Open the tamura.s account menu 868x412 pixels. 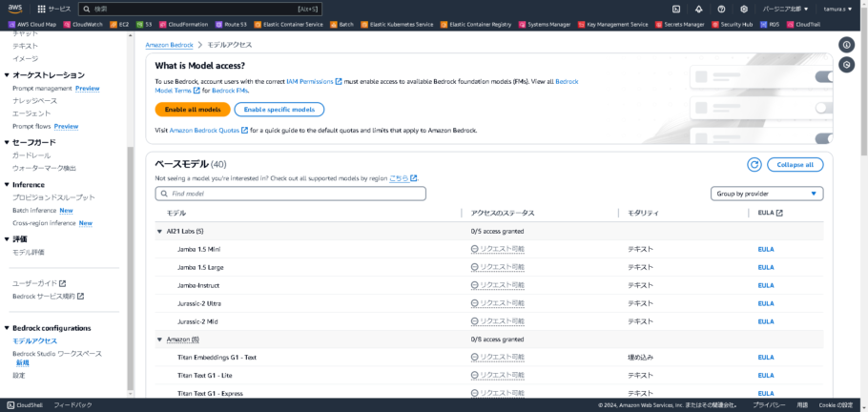click(x=837, y=9)
